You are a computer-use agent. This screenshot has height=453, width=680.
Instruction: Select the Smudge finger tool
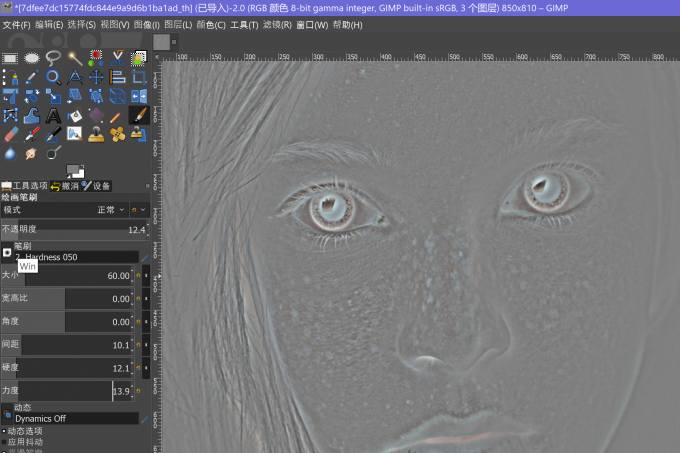32,153
